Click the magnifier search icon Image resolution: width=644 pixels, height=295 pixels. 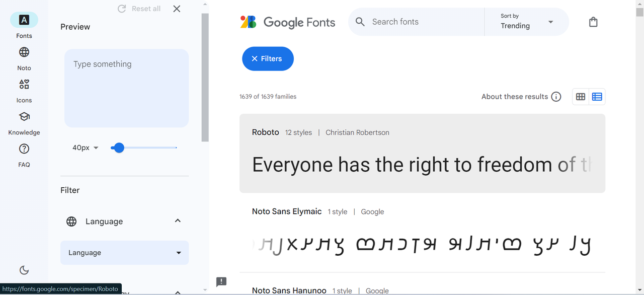[360, 22]
